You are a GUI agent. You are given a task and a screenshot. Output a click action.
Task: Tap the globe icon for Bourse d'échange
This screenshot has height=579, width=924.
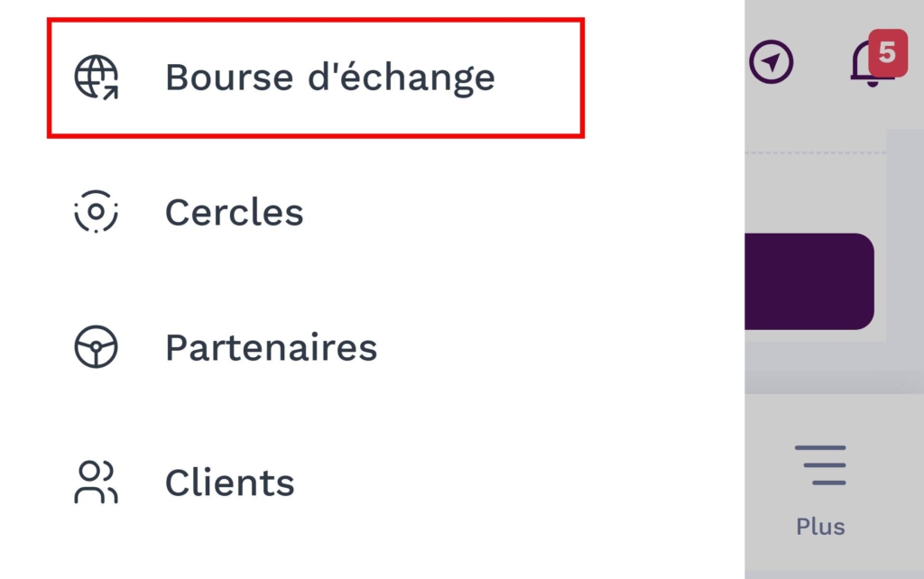(x=96, y=77)
